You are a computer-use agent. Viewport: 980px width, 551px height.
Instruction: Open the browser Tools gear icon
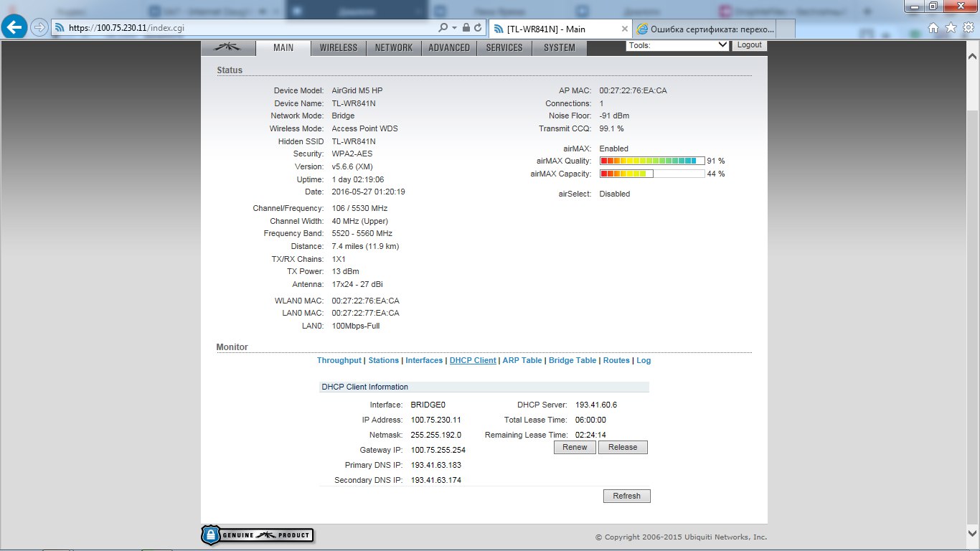click(968, 27)
